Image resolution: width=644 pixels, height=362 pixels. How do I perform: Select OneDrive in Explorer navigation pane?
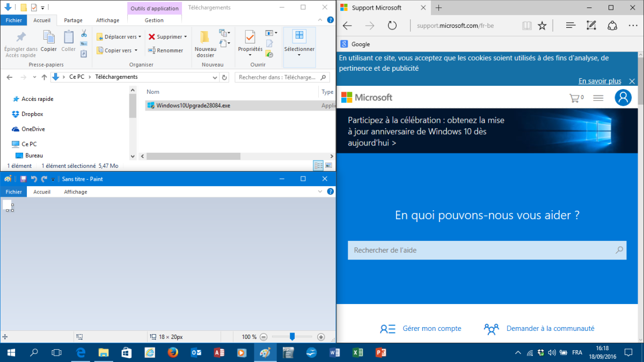[28, 129]
